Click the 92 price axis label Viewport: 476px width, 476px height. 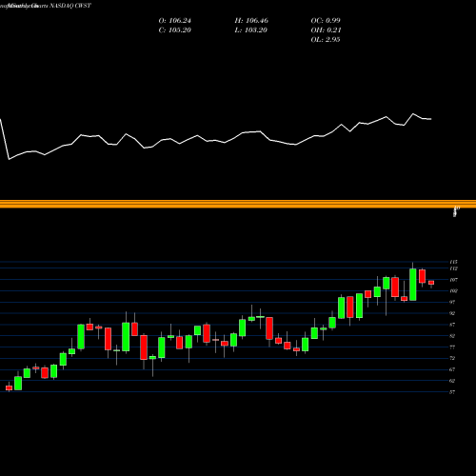(452, 313)
